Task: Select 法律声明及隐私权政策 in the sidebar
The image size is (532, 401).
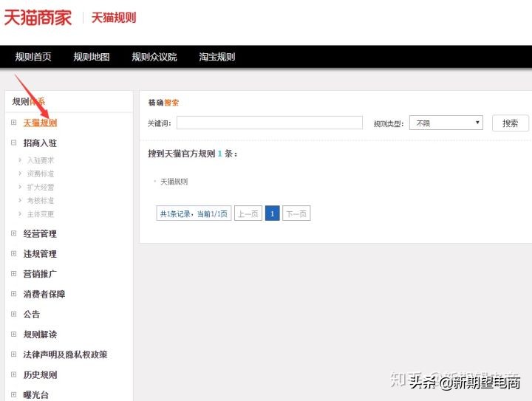Action: click(65, 354)
